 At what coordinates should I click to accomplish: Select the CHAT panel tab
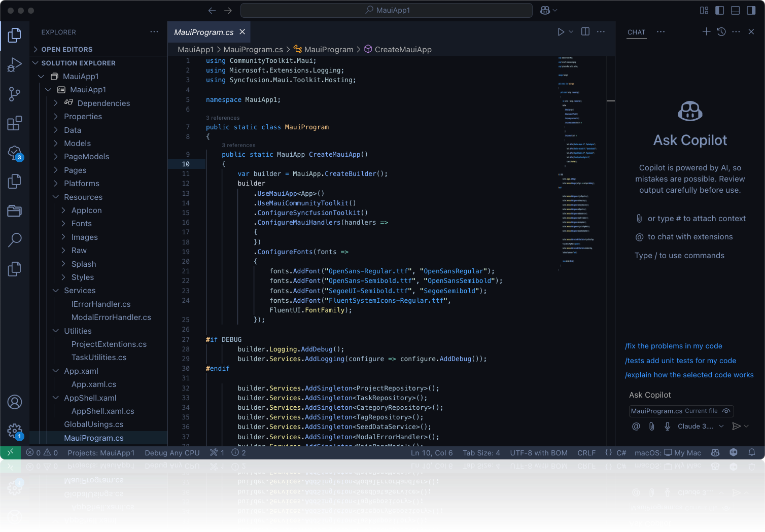click(636, 32)
